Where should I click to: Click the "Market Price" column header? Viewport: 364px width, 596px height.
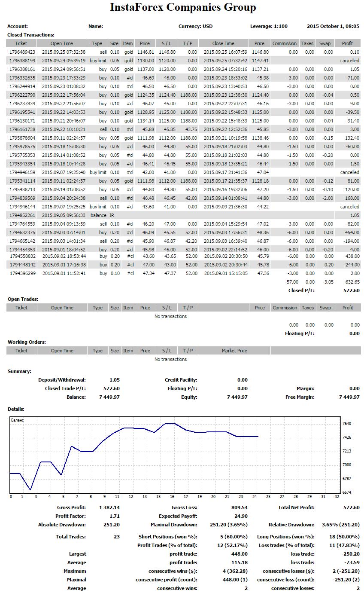click(x=234, y=351)
